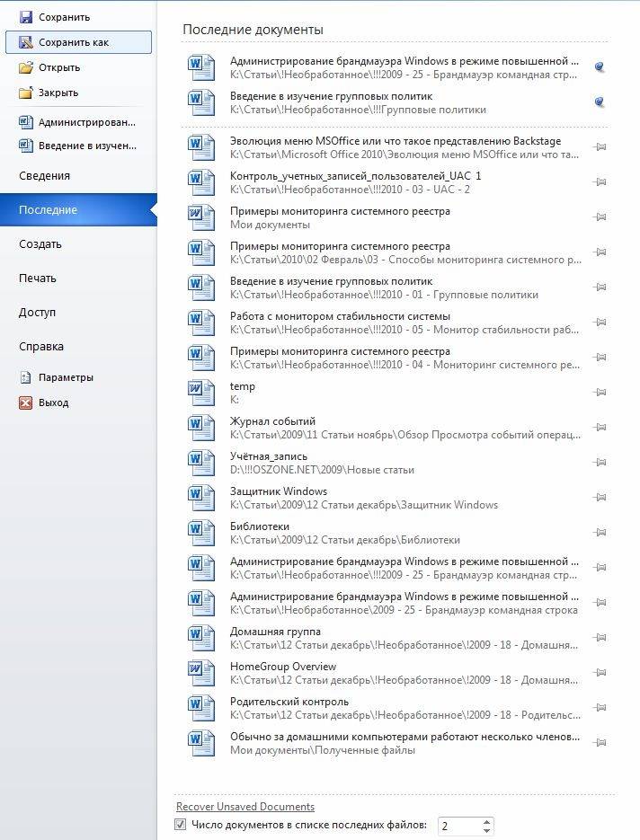This screenshot has width=640, height=840.
Task: Pin the Мои документы Примеры мониторинга entry
Action: pyautogui.click(x=600, y=217)
